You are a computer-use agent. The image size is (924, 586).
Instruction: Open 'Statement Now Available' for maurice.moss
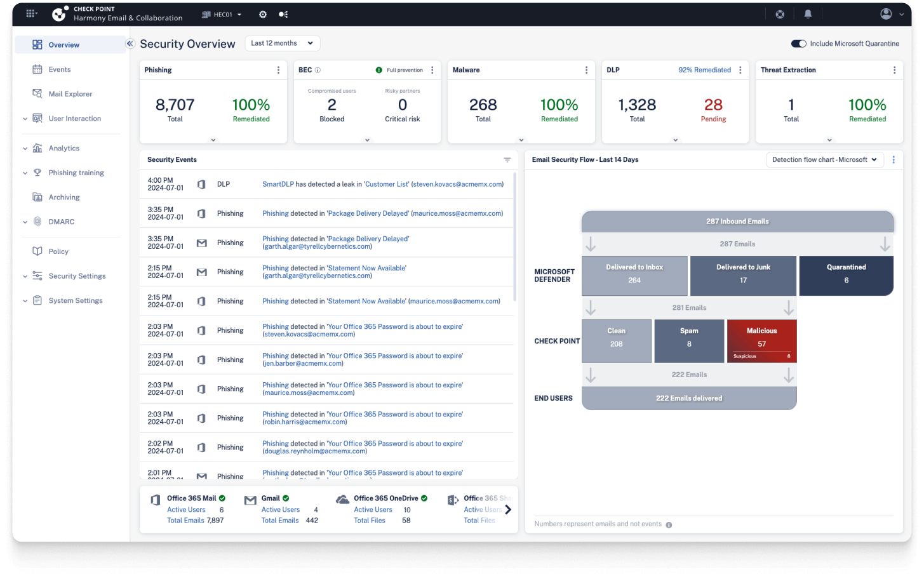click(x=366, y=301)
